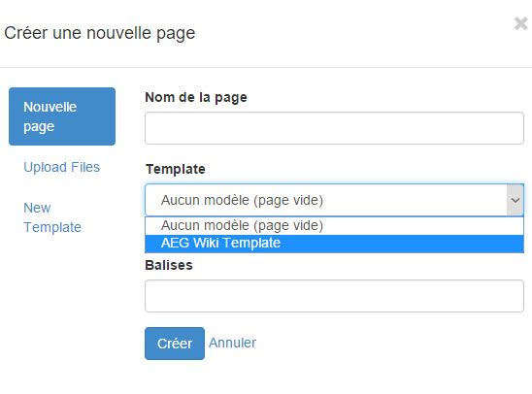Open the New Template tab
Viewport: 532px width, 394px height.
click(52, 217)
